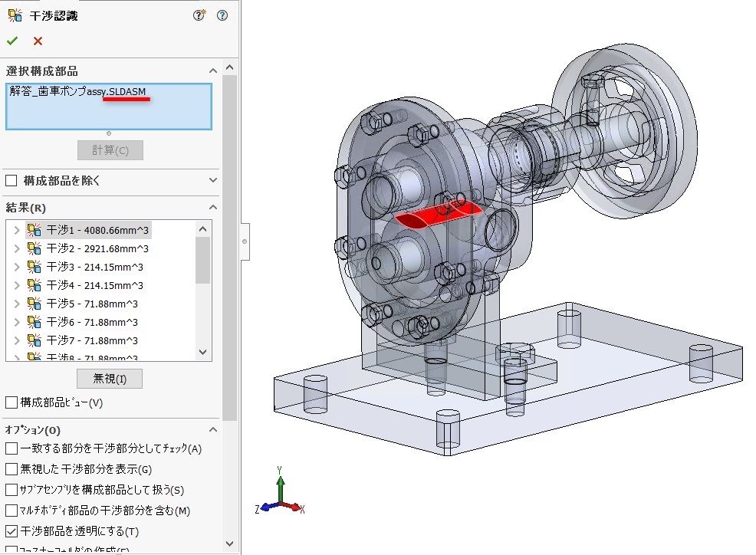Select 干渉6 - 71.88mm^3 in results
Viewport: 756px width, 555px height.
coord(92,322)
